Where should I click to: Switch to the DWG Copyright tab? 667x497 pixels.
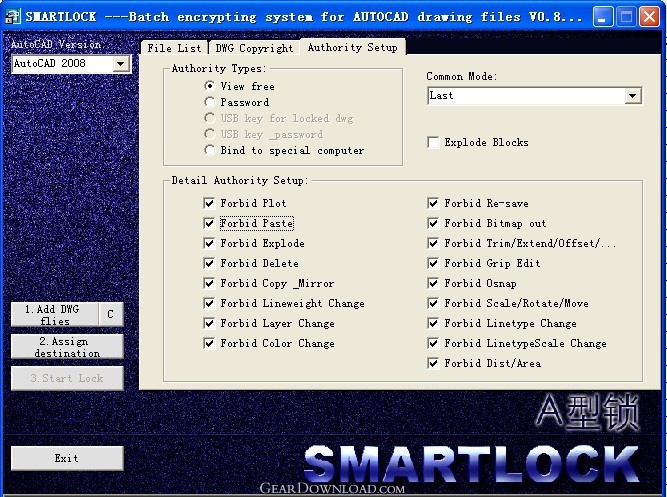(254, 48)
